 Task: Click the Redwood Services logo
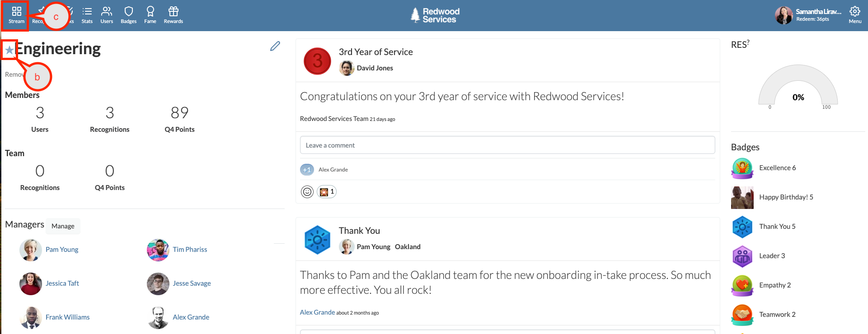[435, 15]
